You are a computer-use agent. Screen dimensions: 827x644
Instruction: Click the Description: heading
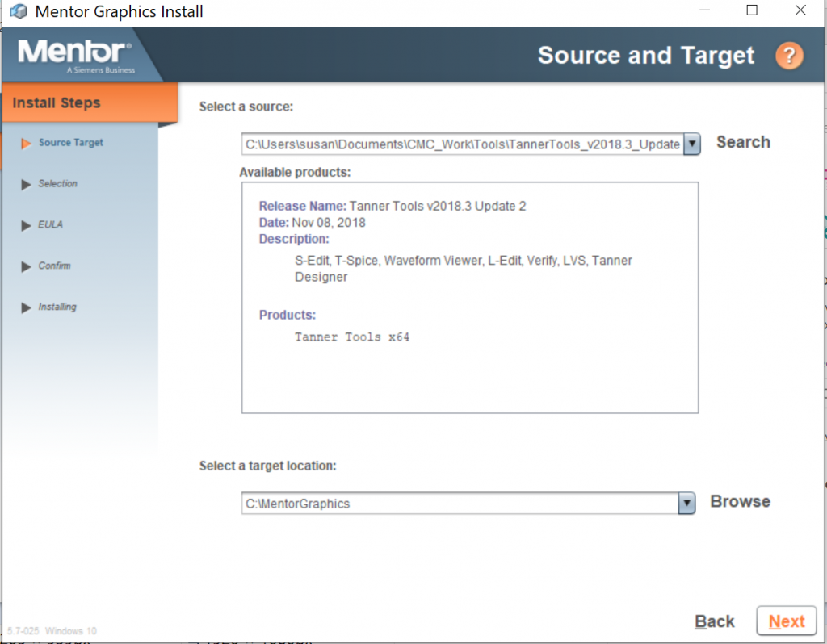coord(294,239)
